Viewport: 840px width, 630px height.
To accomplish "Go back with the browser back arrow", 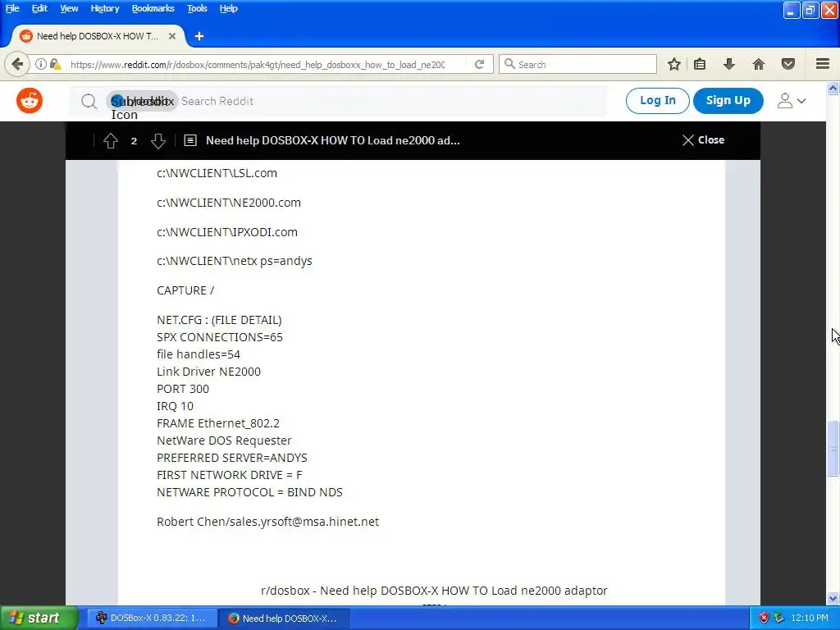I will [17, 64].
